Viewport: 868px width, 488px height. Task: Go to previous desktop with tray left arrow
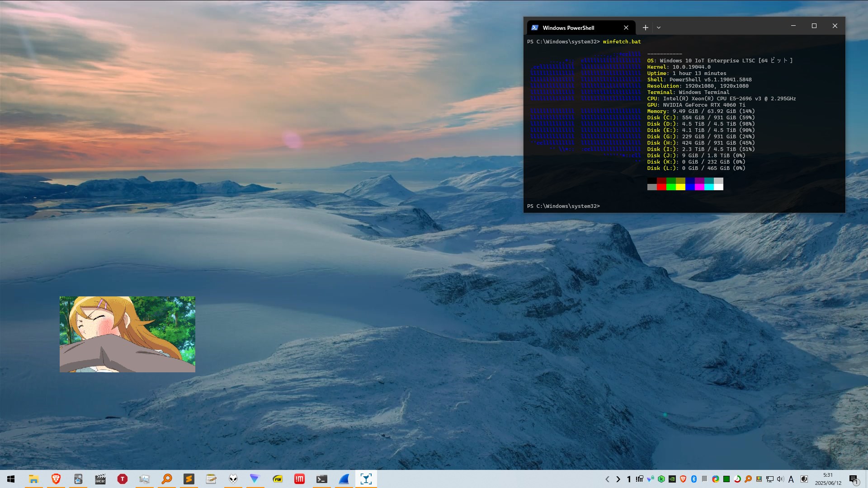pyautogui.click(x=607, y=479)
